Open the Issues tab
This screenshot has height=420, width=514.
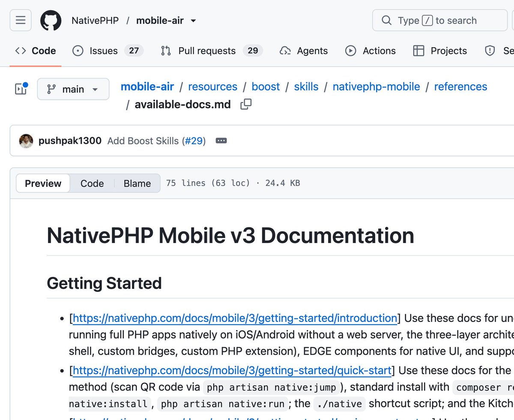pyautogui.click(x=108, y=51)
